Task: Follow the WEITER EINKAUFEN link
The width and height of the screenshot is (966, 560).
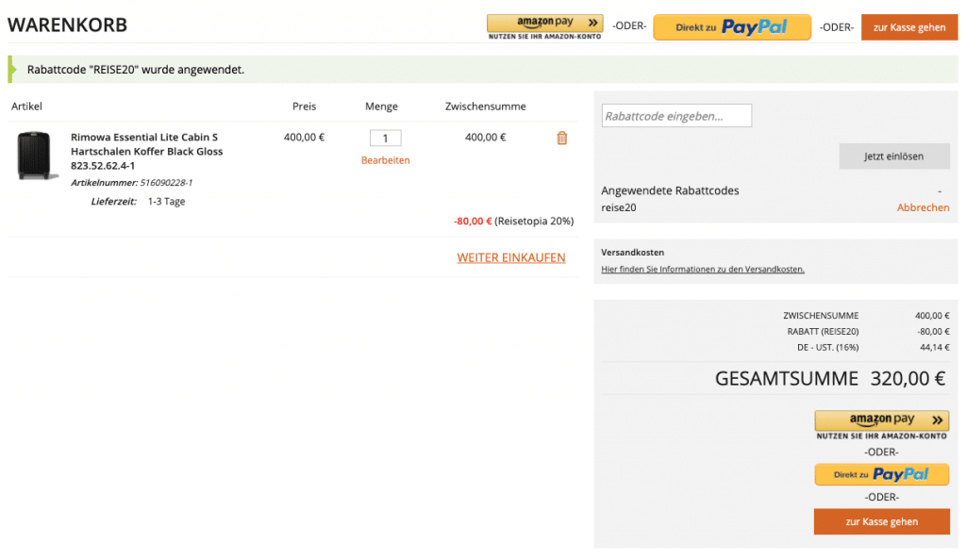Action: tap(511, 257)
